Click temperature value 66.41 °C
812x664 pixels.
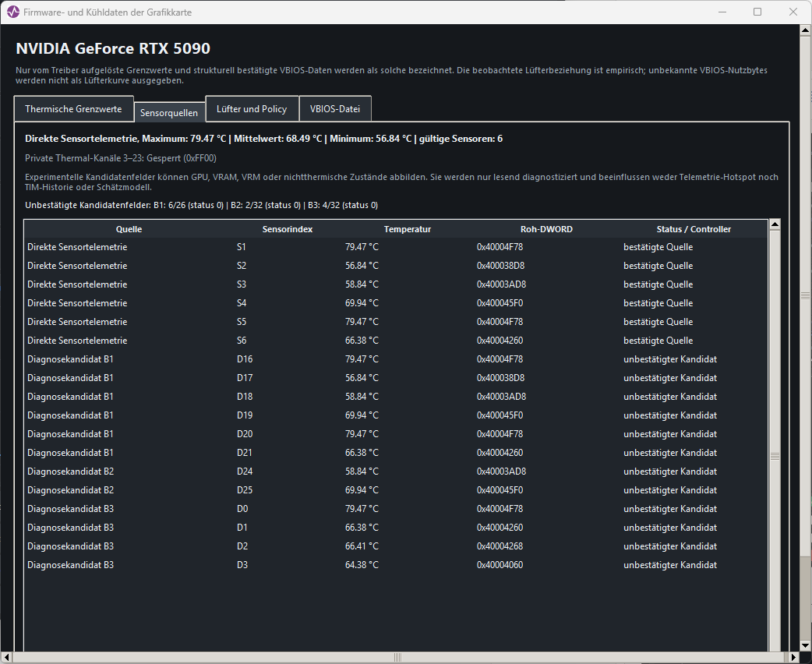click(x=362, y=546)
